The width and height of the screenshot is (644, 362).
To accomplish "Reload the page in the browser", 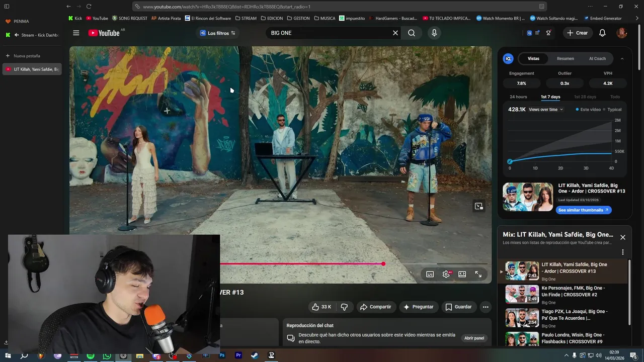I will (x=89, y=7).
